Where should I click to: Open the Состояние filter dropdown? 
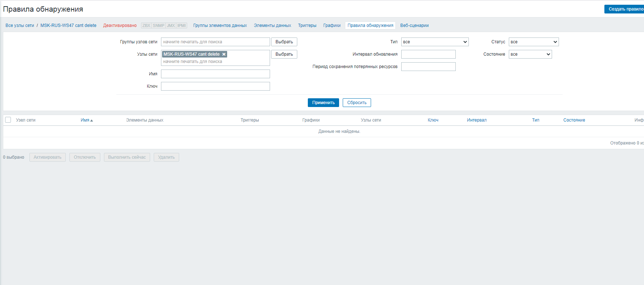[x=530, y=54]
